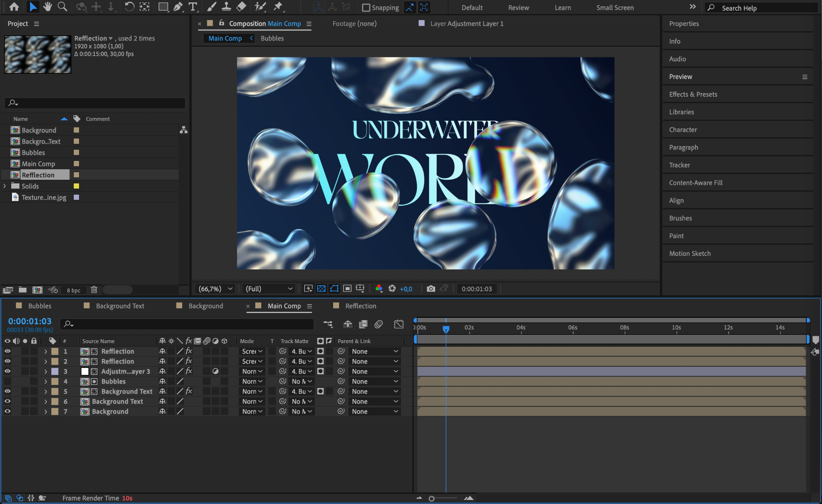The height and width of the screenshot is (504, 822).
Task: Choose the Hand tool
Action: (48, 7)
